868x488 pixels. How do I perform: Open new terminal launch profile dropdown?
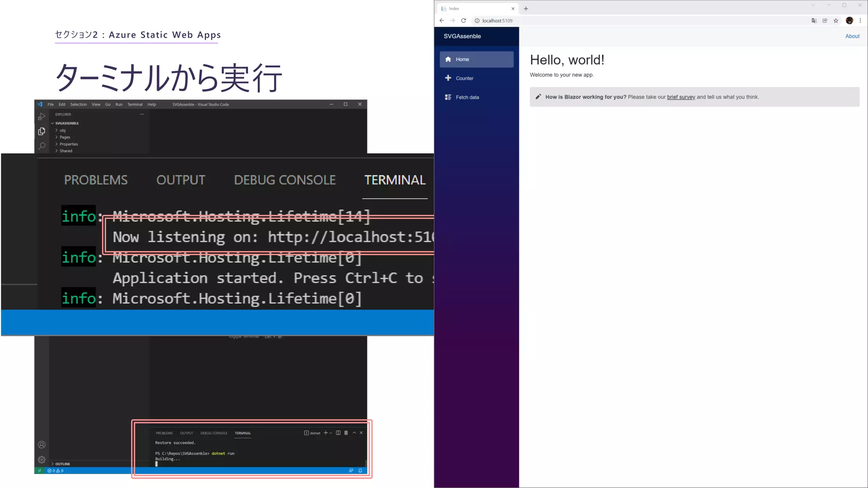coord(331,433)
